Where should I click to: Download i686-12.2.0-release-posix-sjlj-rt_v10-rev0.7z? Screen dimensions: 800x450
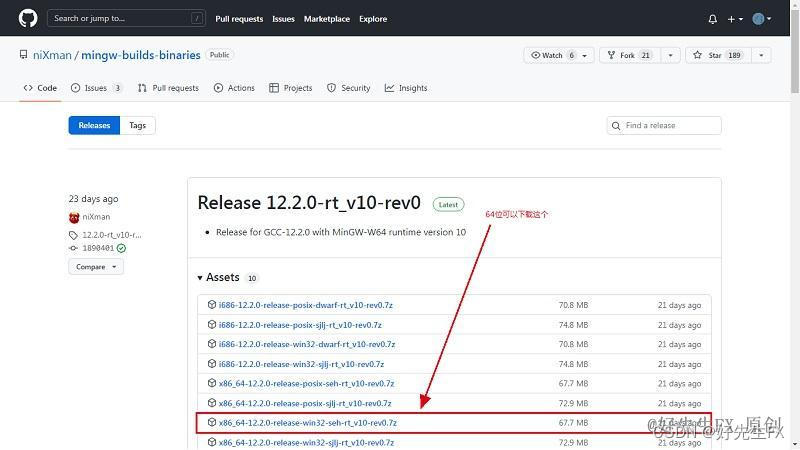click(300, 325)
